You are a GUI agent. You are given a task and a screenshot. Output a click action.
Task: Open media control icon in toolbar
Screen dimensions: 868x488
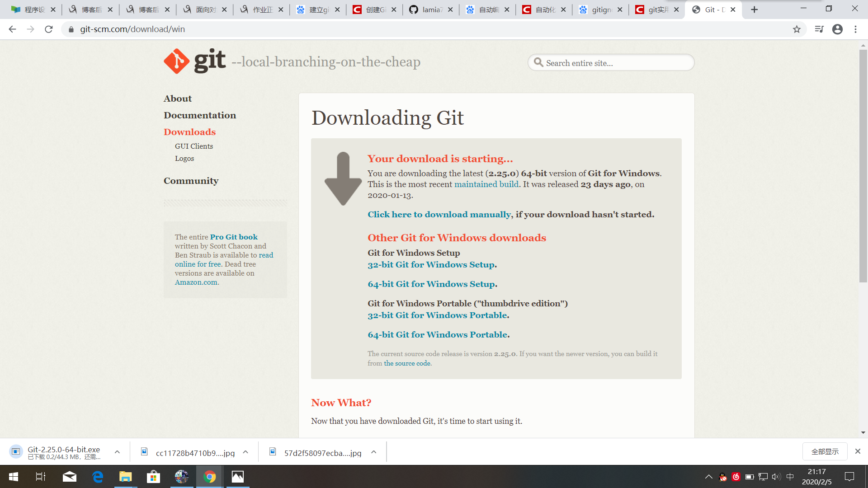819,29
